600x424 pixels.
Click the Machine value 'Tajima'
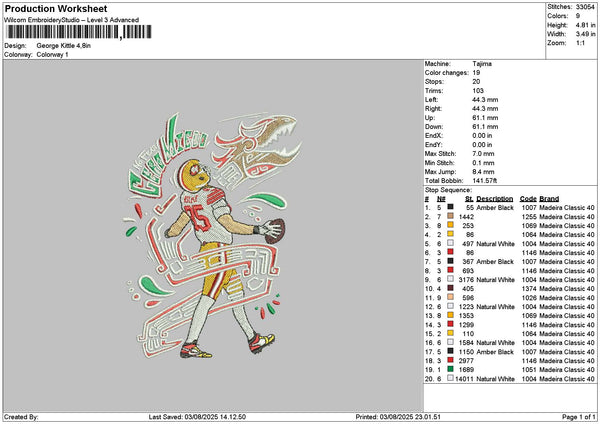click(482, 64)
